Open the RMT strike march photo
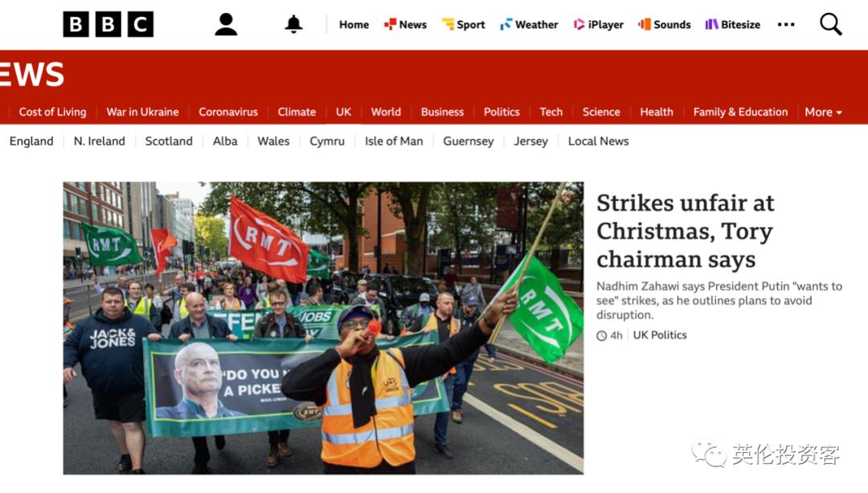This screenshot has width=868, height=493. (x=323, y=328)
